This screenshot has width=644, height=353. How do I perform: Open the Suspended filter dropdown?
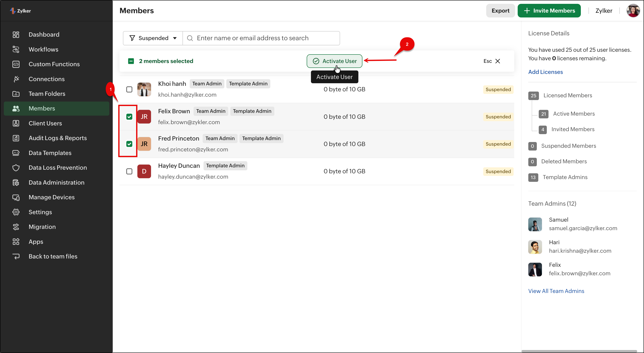pos(153,38)
